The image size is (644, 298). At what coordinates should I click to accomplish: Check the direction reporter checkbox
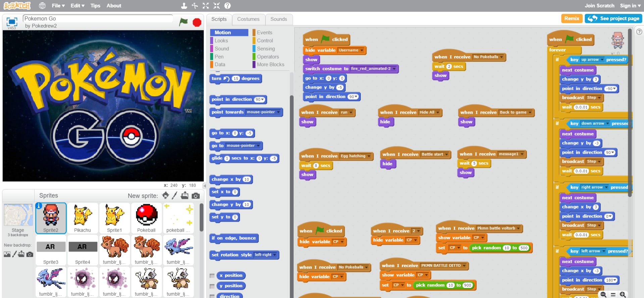(x=212, y=296)
